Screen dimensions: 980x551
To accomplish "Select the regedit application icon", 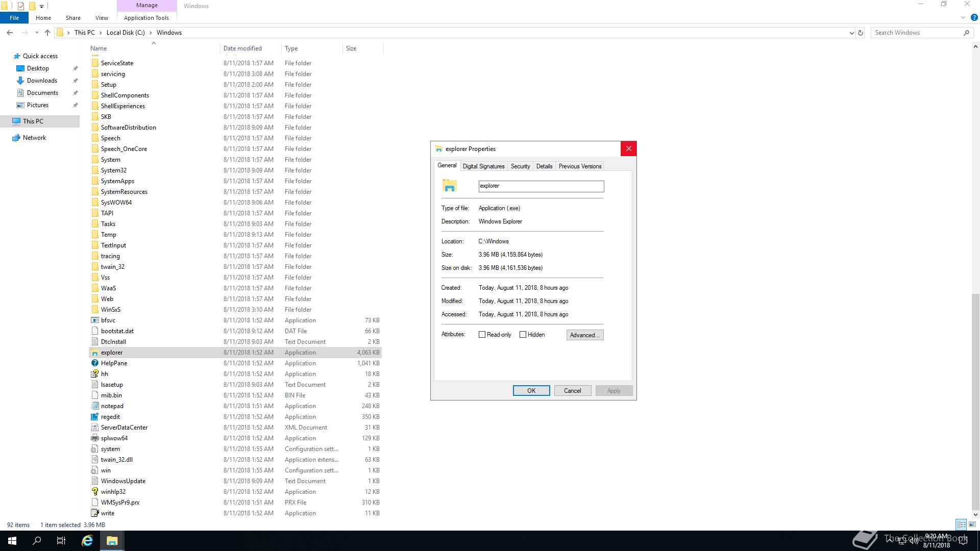I will [95, 417].
